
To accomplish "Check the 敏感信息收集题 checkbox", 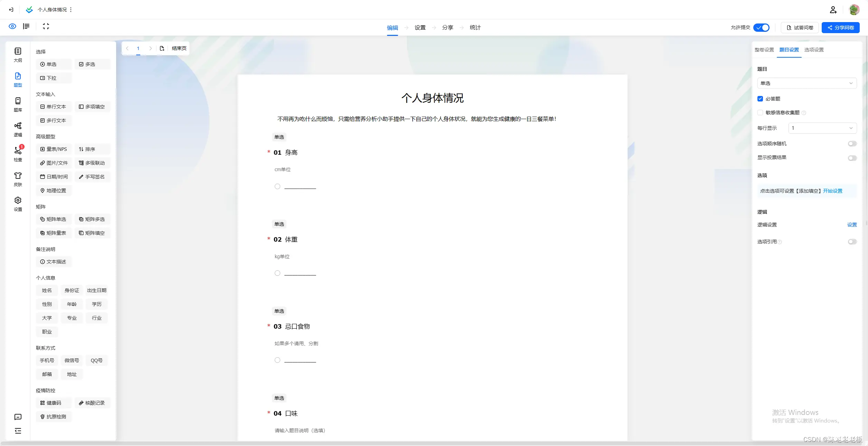I will click(x=760, y=113).
